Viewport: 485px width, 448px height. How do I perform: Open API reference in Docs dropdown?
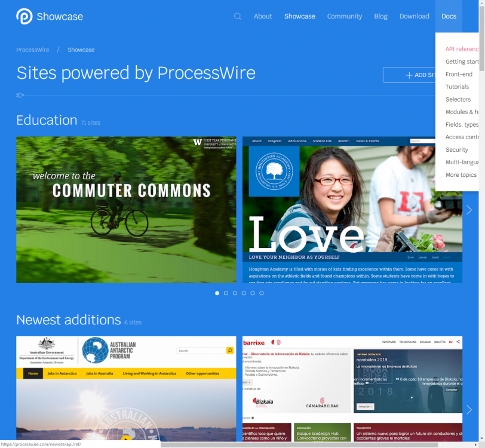pos(462,49)
